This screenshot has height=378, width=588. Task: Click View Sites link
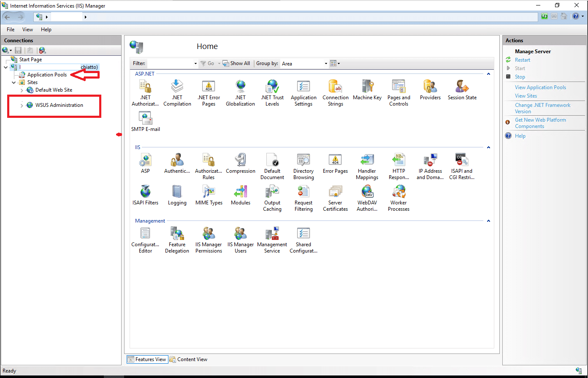pos(526,96)
